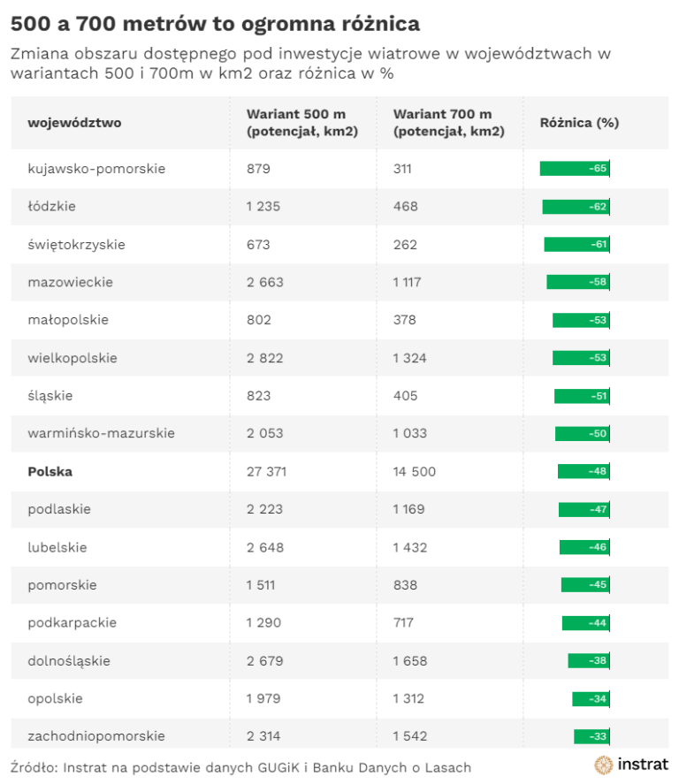Click the świętokrzyskie row label
The height and width of the screenshot is (784, 679).
76,244
